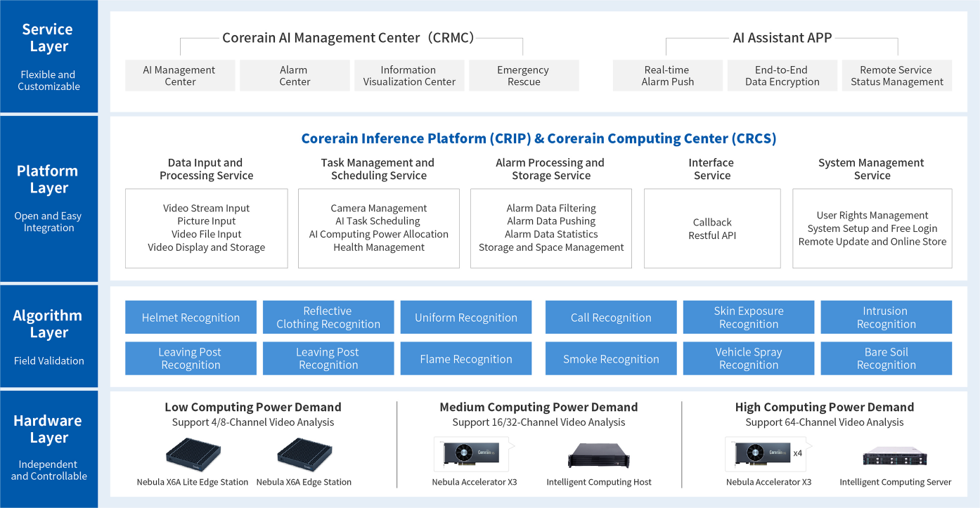Open the Alarm Center box
This screenshot has height=508, width=980.
(x=295, y=76)
